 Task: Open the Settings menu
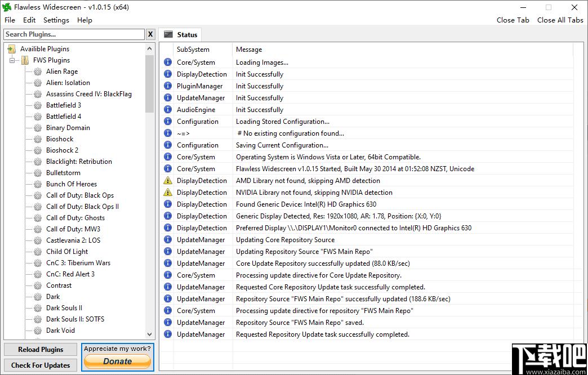[56, 20]
